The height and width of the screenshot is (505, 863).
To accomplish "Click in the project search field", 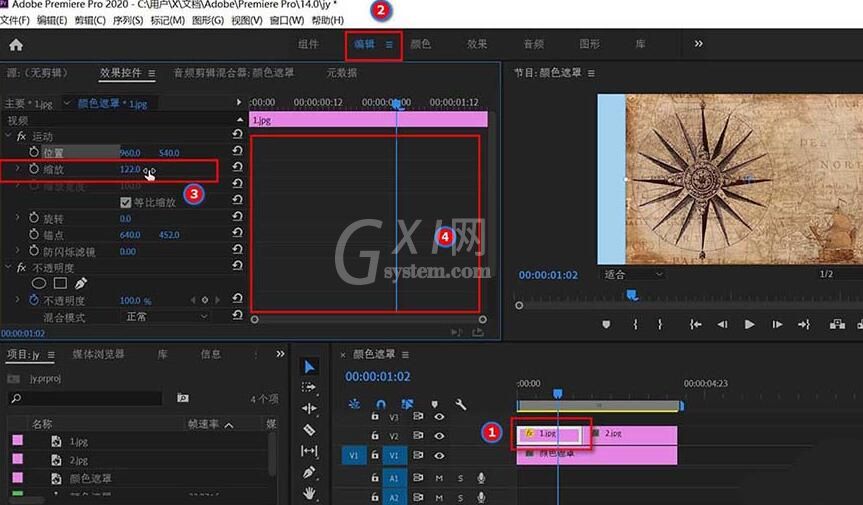I will click(85, 398).
